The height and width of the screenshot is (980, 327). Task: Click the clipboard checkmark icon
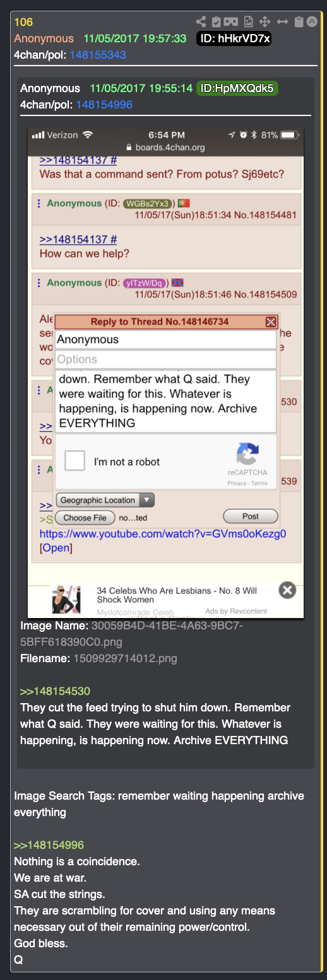pyautogui.click(x=217, y=22)
